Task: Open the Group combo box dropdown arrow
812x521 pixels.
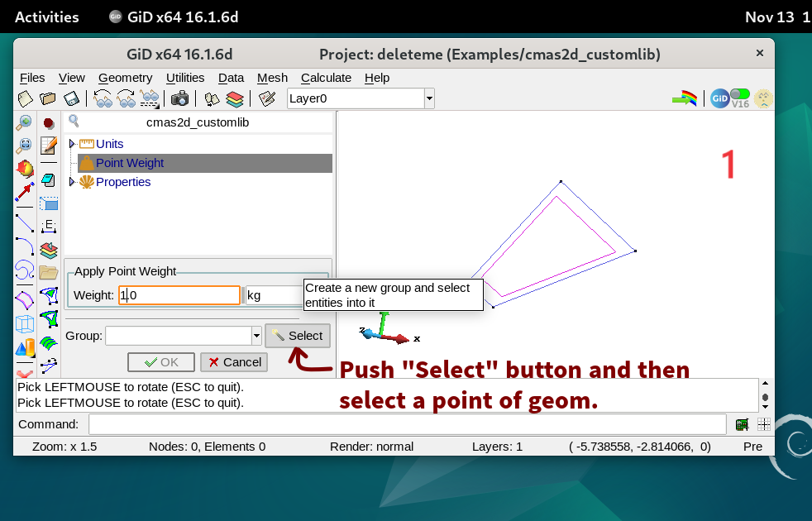Action: coord(256,336)
